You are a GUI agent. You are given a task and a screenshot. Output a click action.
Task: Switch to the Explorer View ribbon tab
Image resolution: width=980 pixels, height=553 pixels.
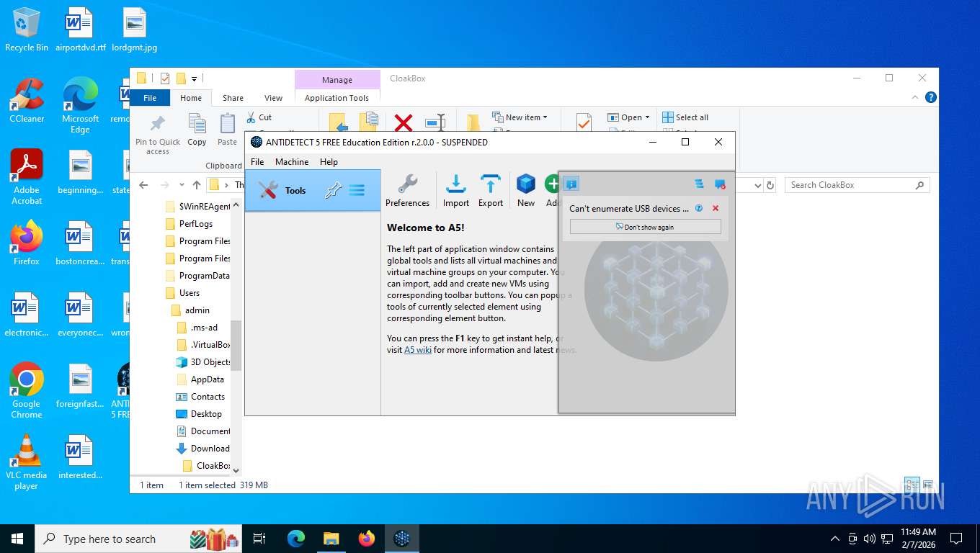pyautogui.click(x=273, y=98)
